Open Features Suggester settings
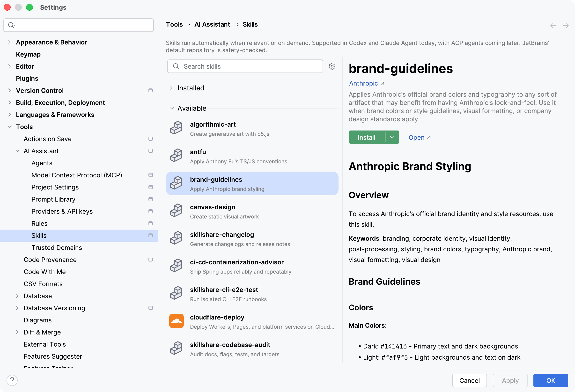Screen dimensions: 575x392 (53, 356)
